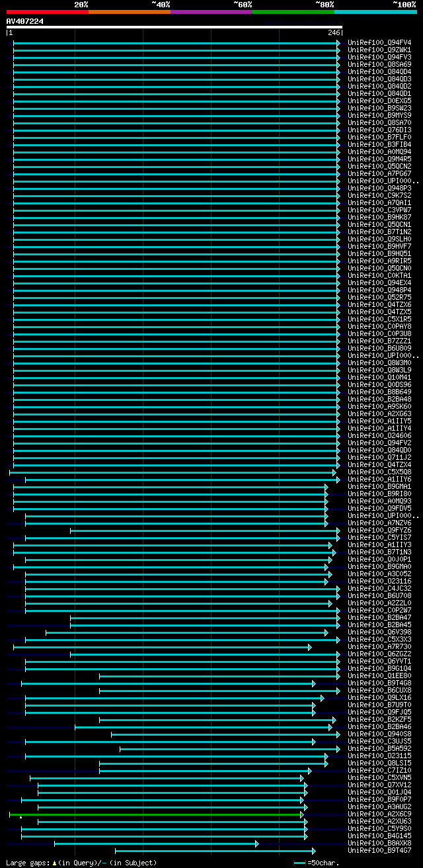Select the UniRef100_A9RIR5 label

379,261
